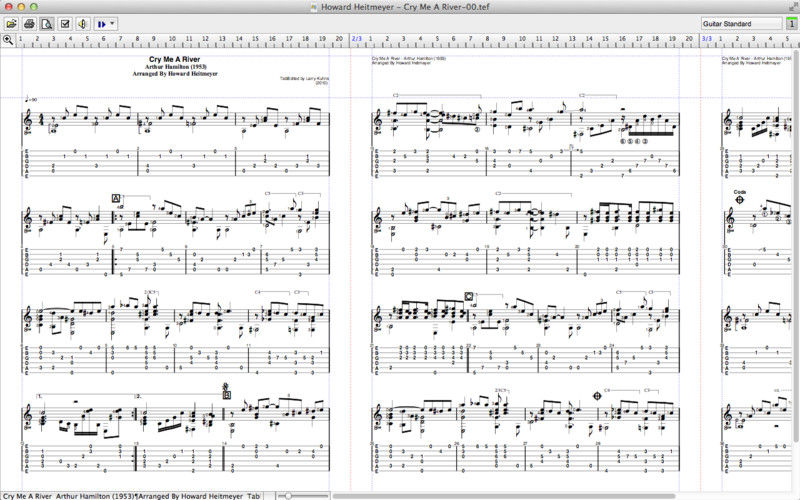Open the playback options dropdown arrow
This screenshot has width=800, height=500.
click(113, 23)
